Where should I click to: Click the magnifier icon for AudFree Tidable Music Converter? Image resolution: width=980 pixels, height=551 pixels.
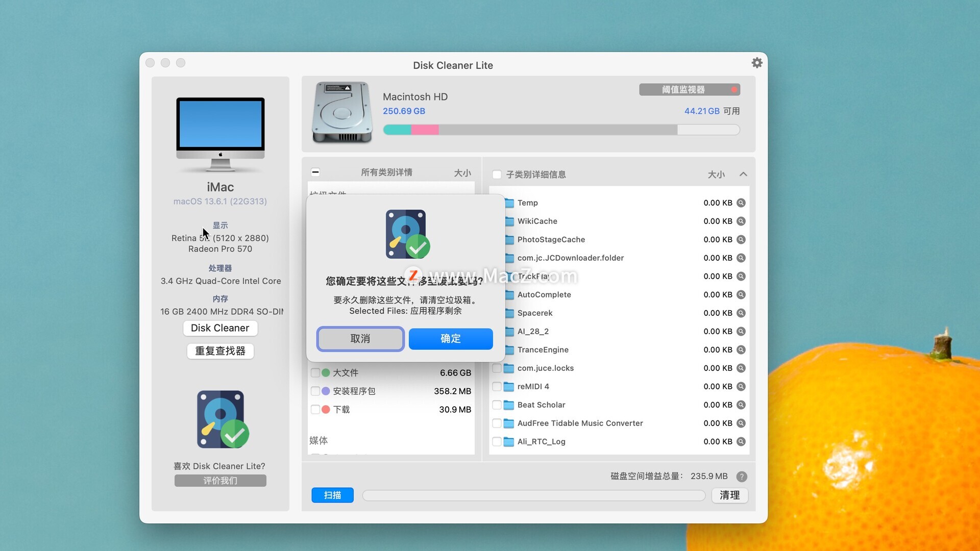click(x=741, y=423)
